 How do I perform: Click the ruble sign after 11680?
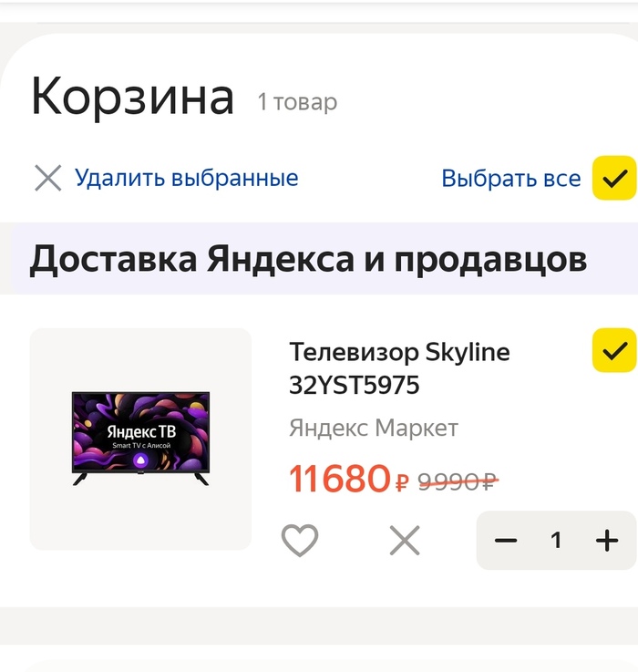[402, 481]
